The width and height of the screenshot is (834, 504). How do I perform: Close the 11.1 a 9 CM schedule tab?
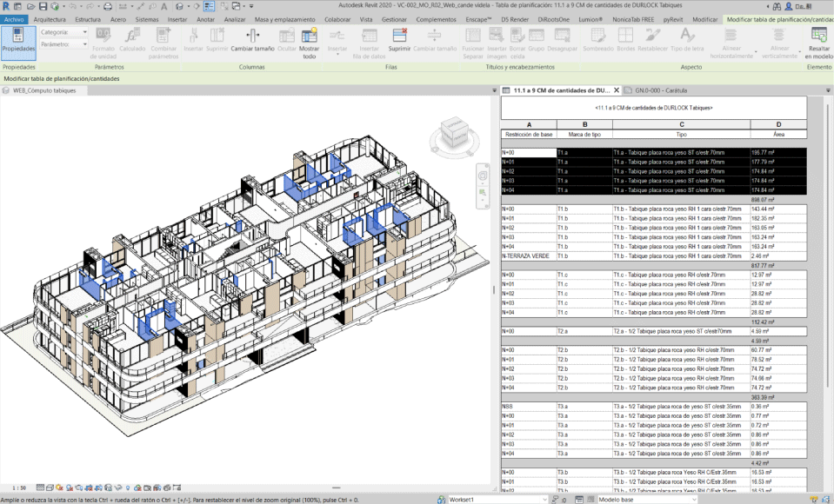[x=617, y=90]
